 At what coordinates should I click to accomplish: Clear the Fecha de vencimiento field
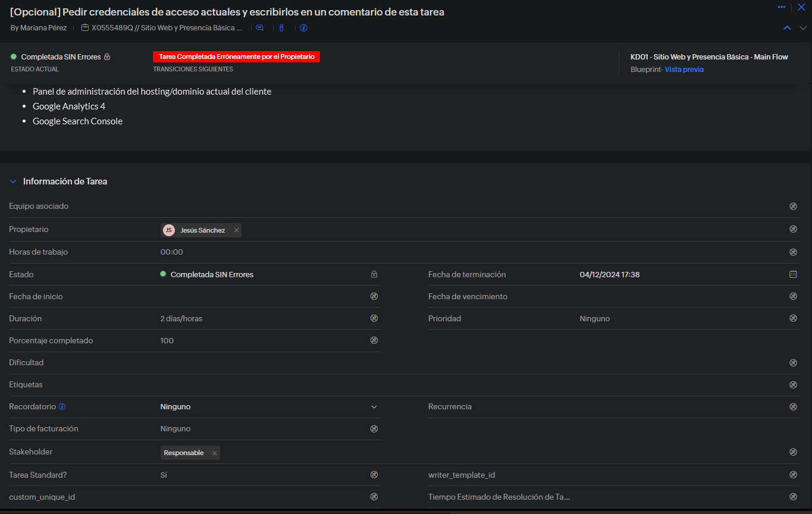coord(793,296)
